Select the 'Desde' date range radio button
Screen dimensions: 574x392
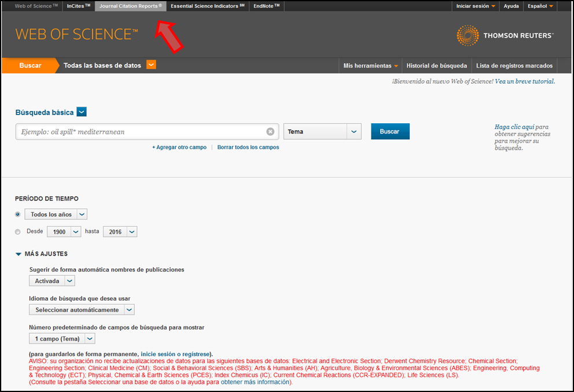click(x=17, y=232)
